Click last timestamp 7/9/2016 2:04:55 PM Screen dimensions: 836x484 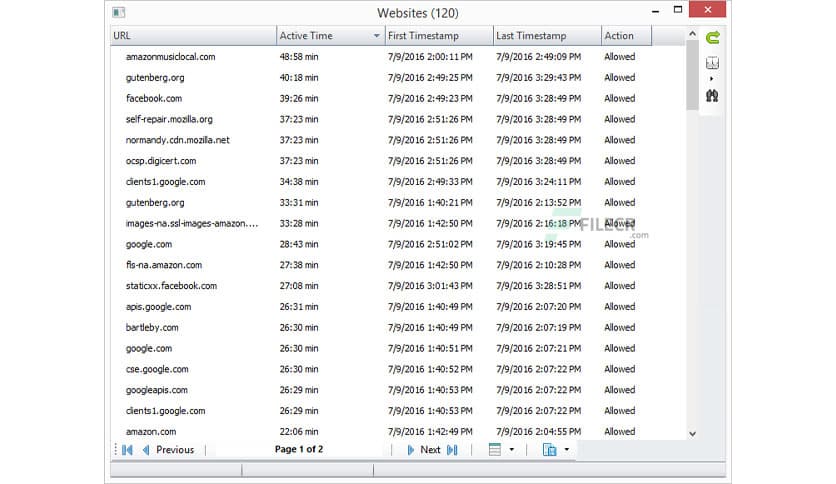click(x=538, y=432)
